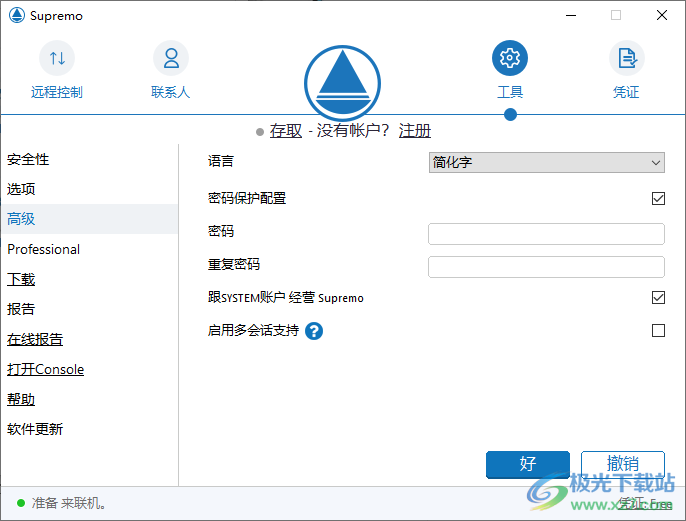Enable the 启用多会话支持 checkbox
The image size is (686, 521).
pos(658,330)
